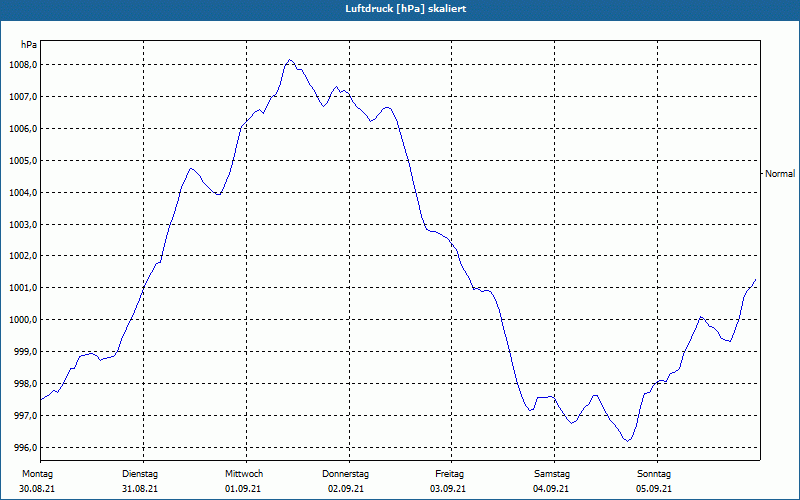Click the '999,0' axis value
Image resolution: width=800 pixels, height=500 pixels.
coord(26,352)
